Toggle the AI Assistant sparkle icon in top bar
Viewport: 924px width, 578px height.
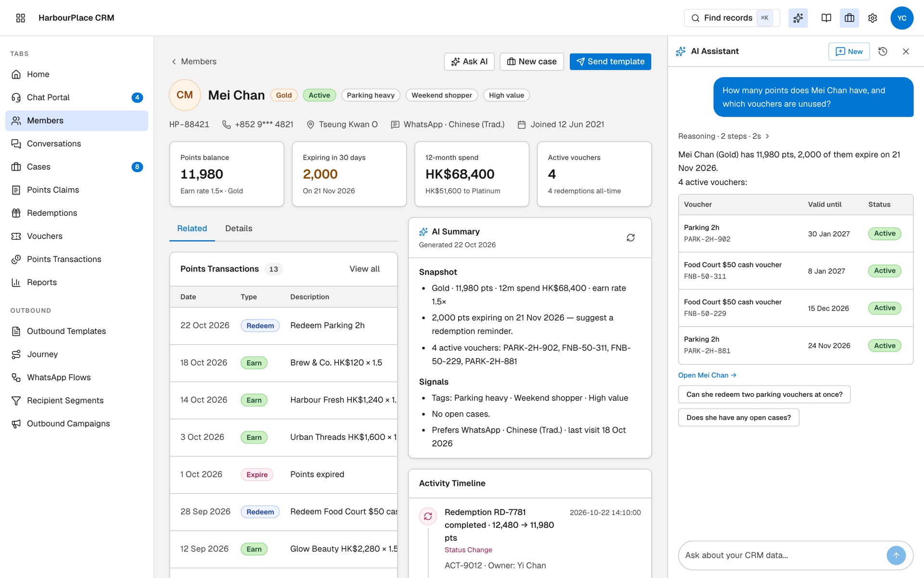[798, 18]
